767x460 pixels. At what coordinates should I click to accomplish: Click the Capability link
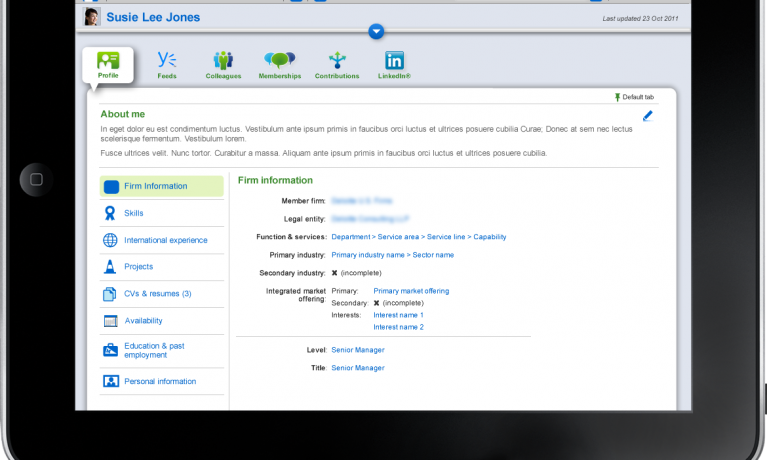(490, 237)
